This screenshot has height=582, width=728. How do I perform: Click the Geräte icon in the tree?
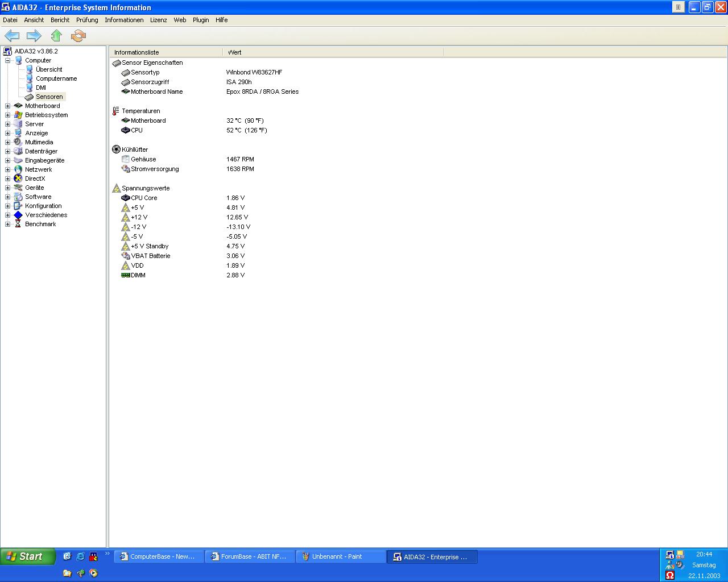pyautogui.click(x=18, y=188)
